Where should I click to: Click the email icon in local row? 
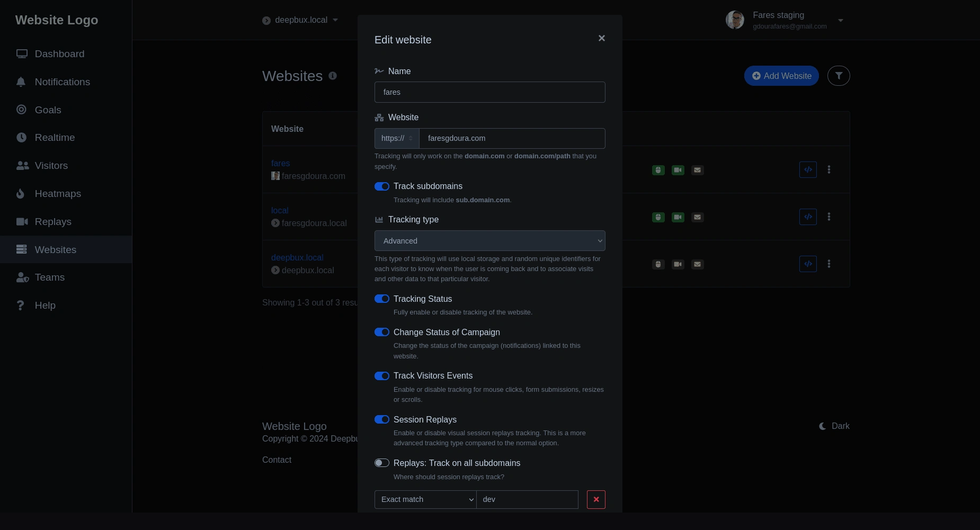(x=698, y=217)
